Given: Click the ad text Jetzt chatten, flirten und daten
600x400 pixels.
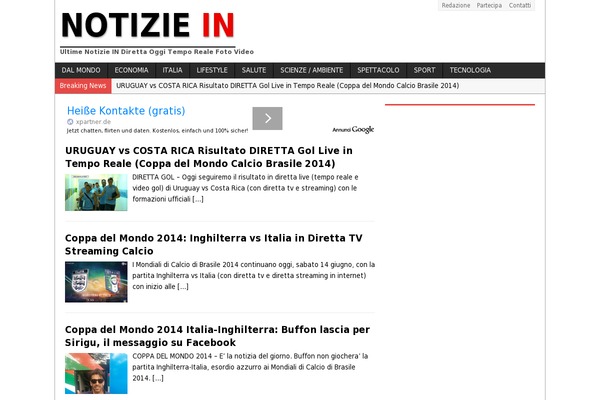Looking at the screenshot, I should point(157,131).
